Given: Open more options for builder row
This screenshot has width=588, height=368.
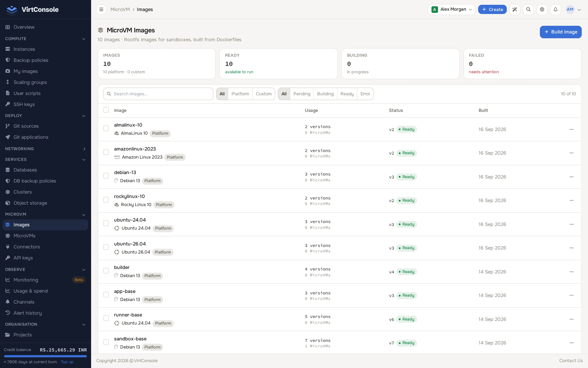Looking at the screenshot, I should pyautogui.click(x=571, y=272).
